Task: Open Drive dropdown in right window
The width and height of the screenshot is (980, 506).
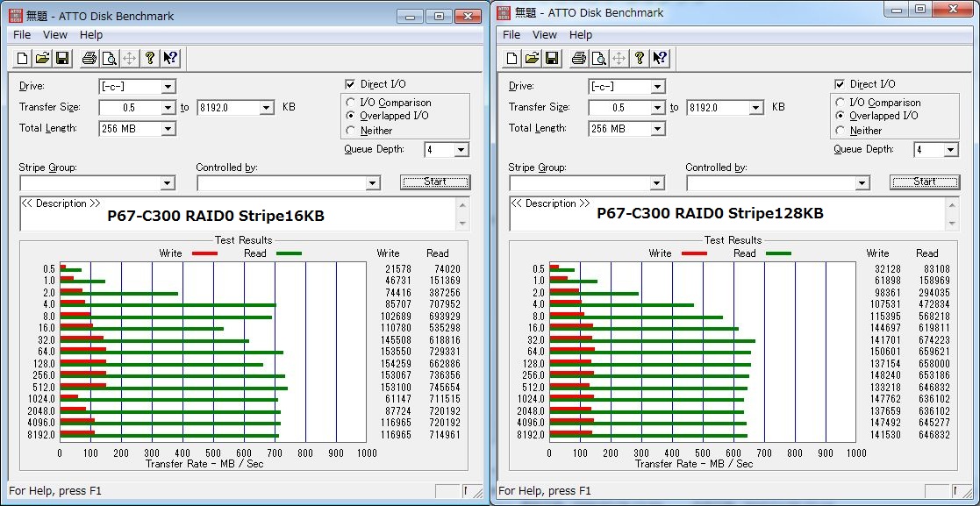Action: (657, 87)
